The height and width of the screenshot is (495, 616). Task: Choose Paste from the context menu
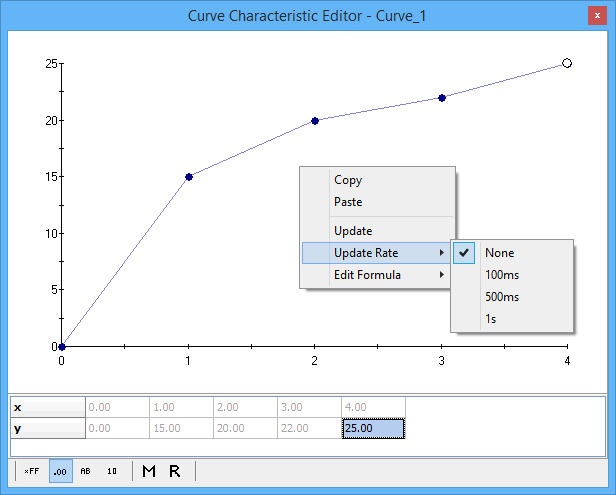(x=348, y=202)
